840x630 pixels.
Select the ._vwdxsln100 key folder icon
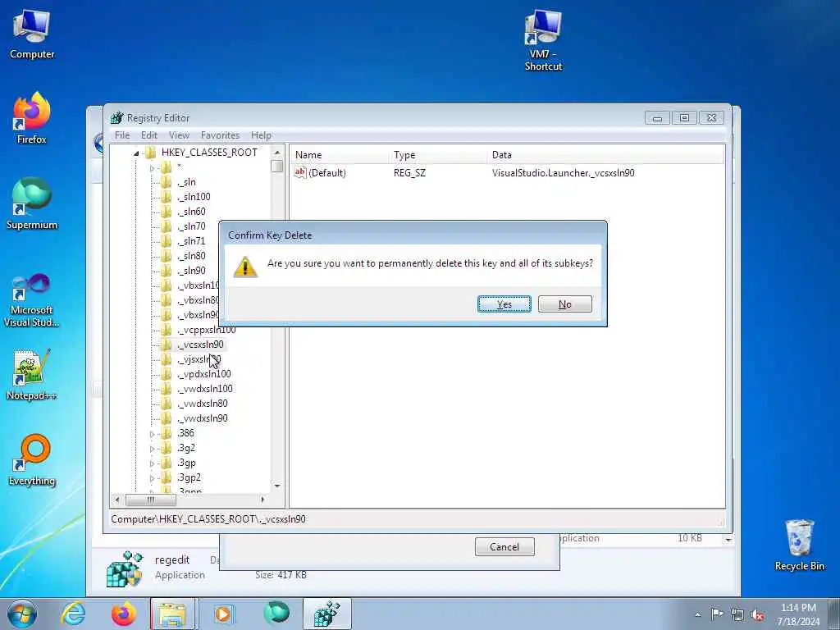click(x=167, y=388)
